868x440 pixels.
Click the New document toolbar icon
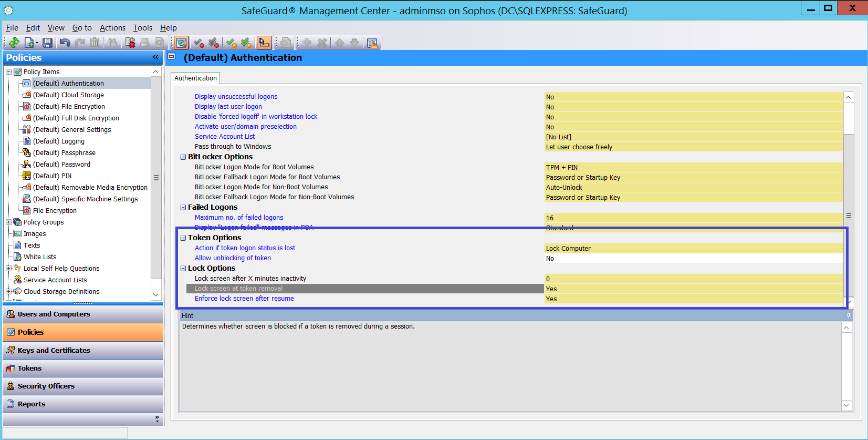tap(29, 43)
